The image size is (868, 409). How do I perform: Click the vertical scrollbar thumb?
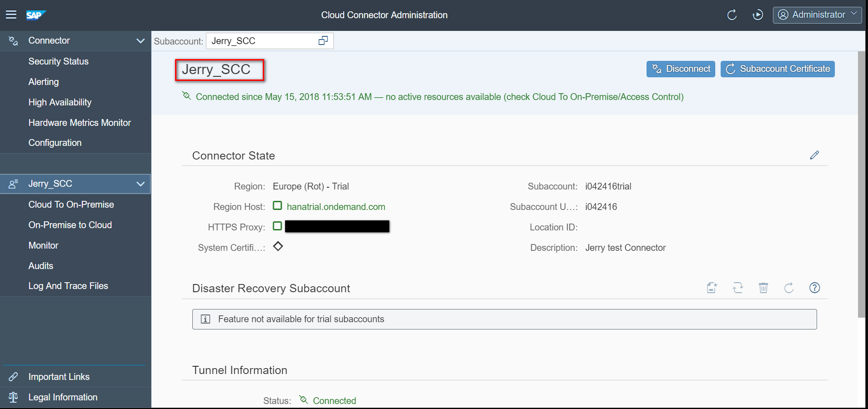pos(862,184)
